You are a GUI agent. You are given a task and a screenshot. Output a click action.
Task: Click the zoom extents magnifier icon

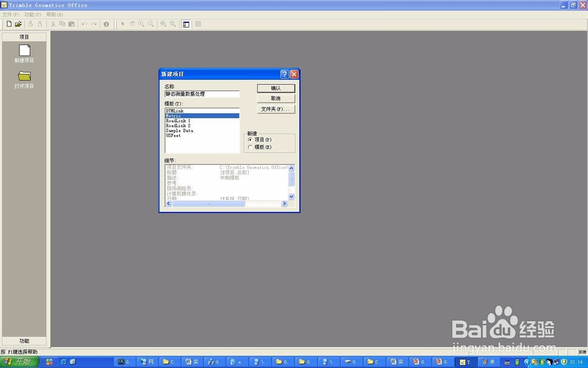(x=163, y=24)
